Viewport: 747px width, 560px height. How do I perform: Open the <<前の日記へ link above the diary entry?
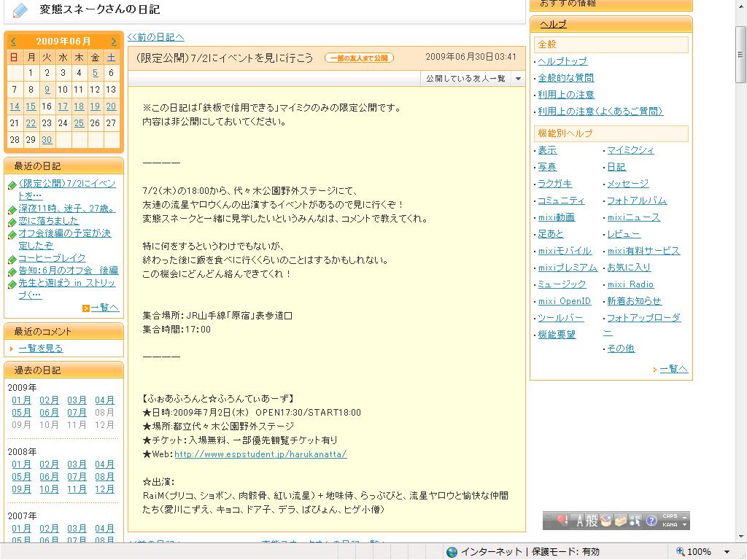[x=156, y=37]
